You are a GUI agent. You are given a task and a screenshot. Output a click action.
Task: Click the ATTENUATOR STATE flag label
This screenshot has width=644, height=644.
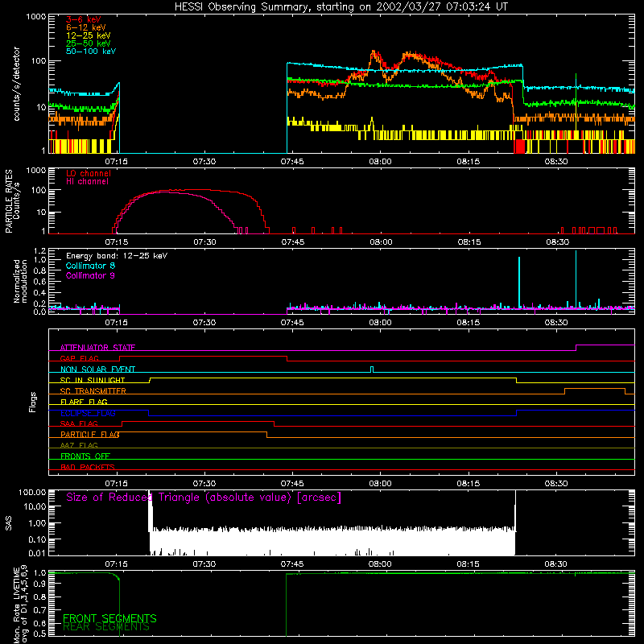coord(97,348)
